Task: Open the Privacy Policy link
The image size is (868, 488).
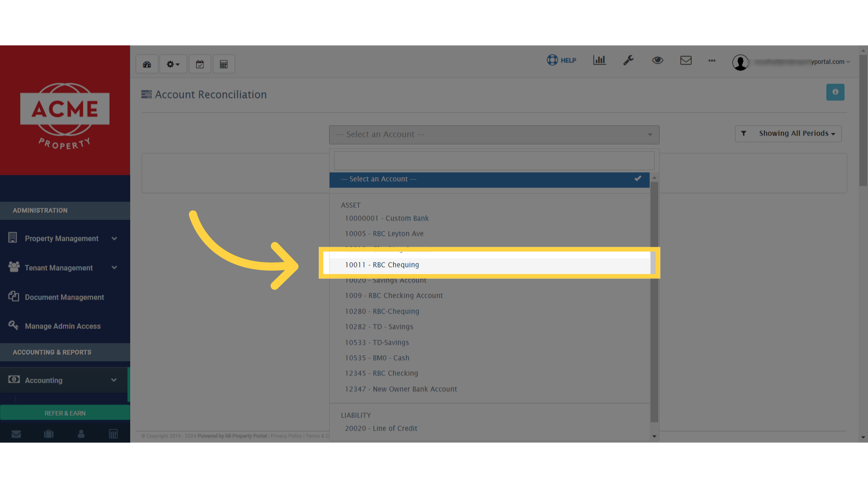Action: pos(286,436)
